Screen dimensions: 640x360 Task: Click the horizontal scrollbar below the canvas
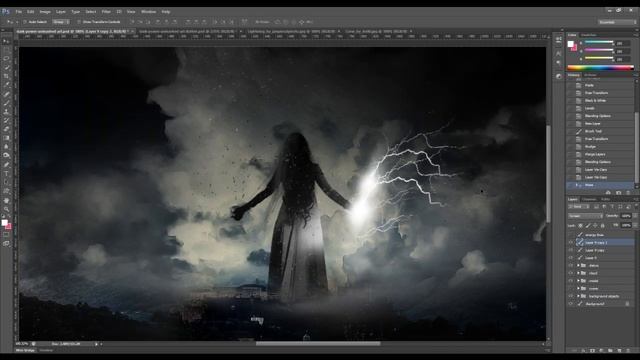click(318, 344)
